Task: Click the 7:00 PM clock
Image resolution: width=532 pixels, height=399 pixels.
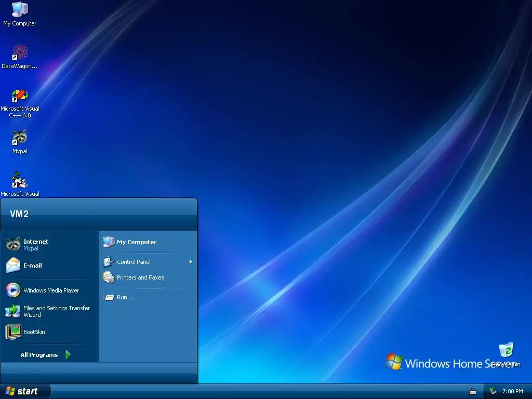Action: (513, 391)
